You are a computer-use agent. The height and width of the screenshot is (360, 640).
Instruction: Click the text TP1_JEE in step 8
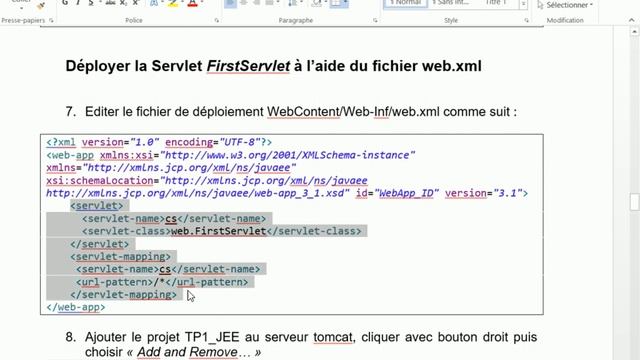coord(212,337)
